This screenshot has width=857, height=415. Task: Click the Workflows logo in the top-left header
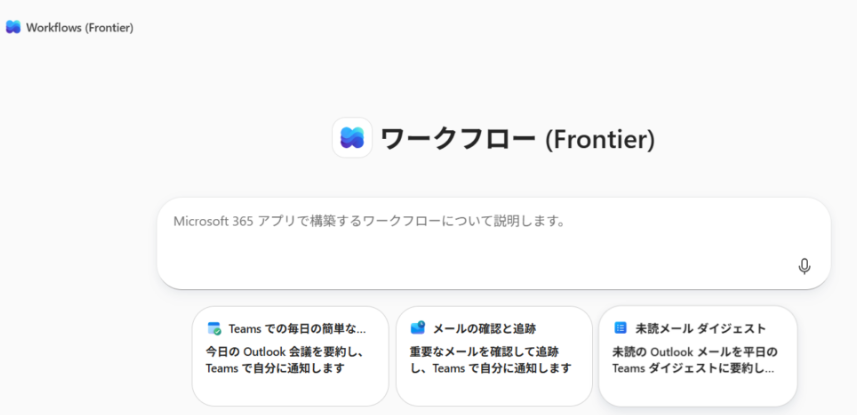(x=13, y=27)
